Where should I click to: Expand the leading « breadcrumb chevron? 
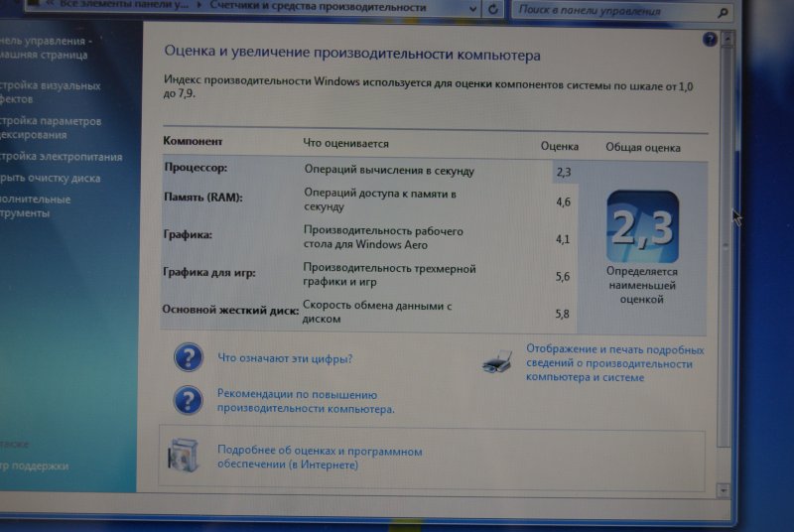point(50,9)
